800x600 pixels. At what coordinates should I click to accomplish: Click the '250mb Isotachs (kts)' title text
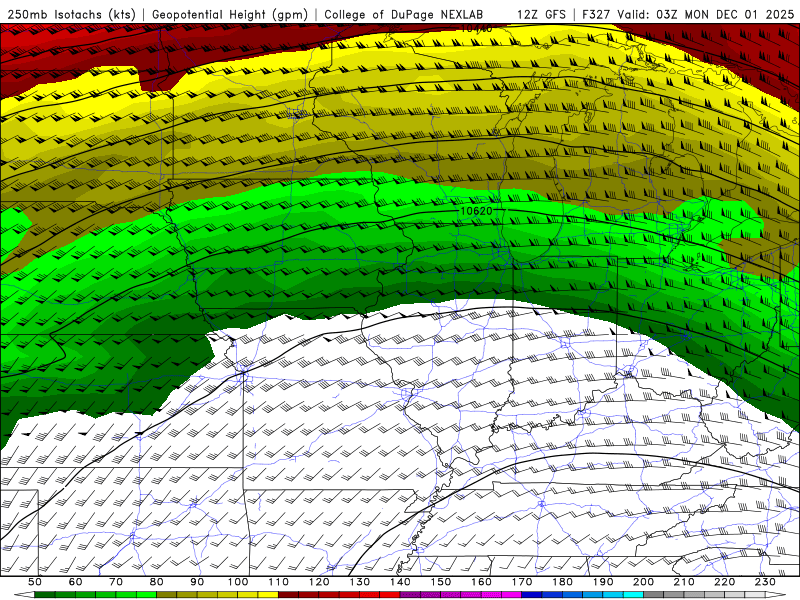point(71,14)
